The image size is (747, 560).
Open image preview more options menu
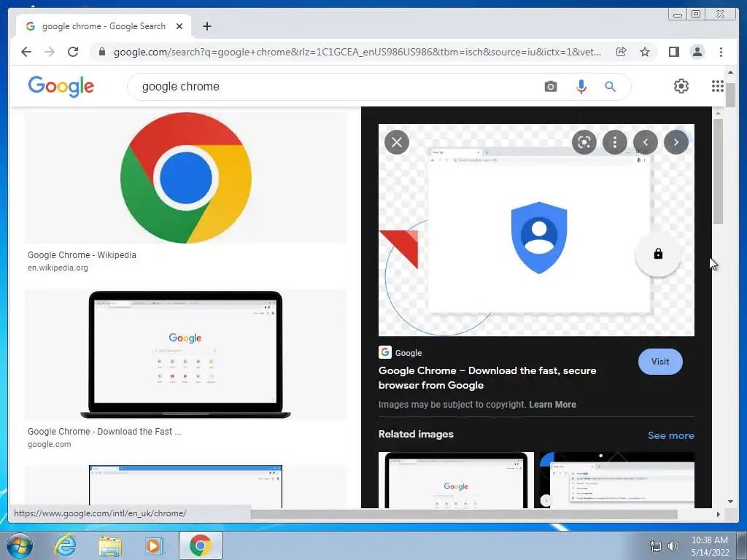tap(615, 142)
